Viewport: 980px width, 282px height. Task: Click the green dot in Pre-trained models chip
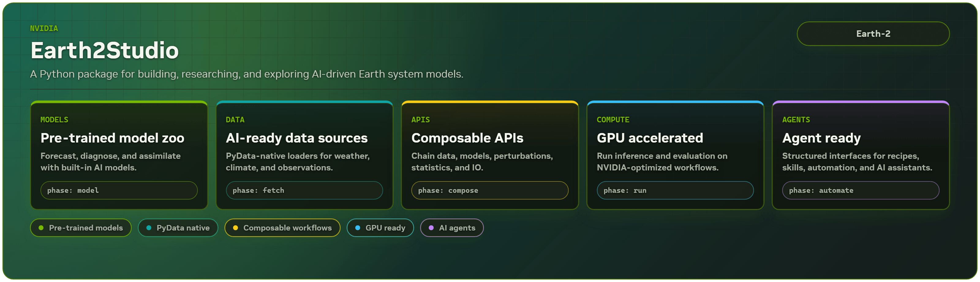[x=41, y=227]
